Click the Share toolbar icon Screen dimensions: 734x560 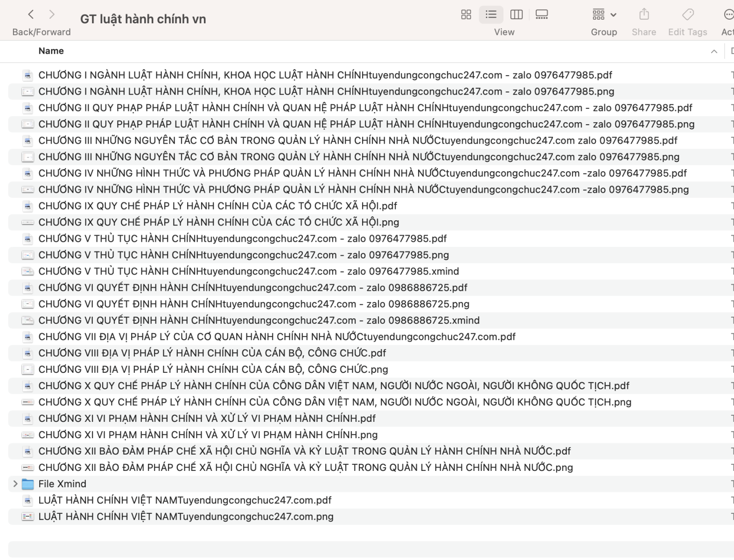(644, 14)
